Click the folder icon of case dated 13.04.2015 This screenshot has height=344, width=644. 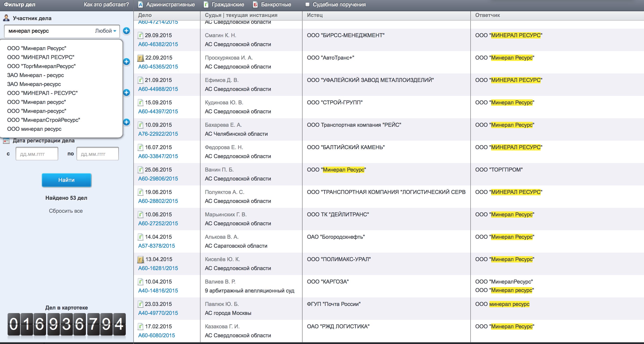point(141,259)
